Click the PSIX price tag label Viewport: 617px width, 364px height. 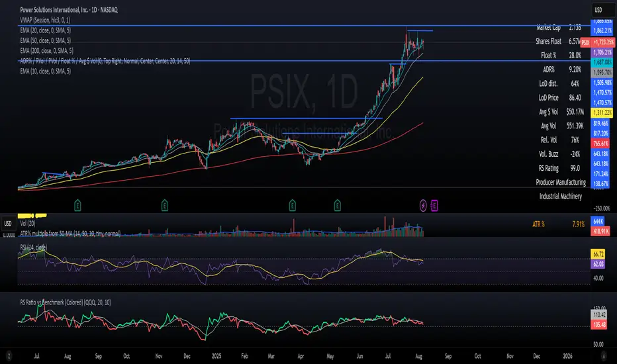(x=585, y=42)
